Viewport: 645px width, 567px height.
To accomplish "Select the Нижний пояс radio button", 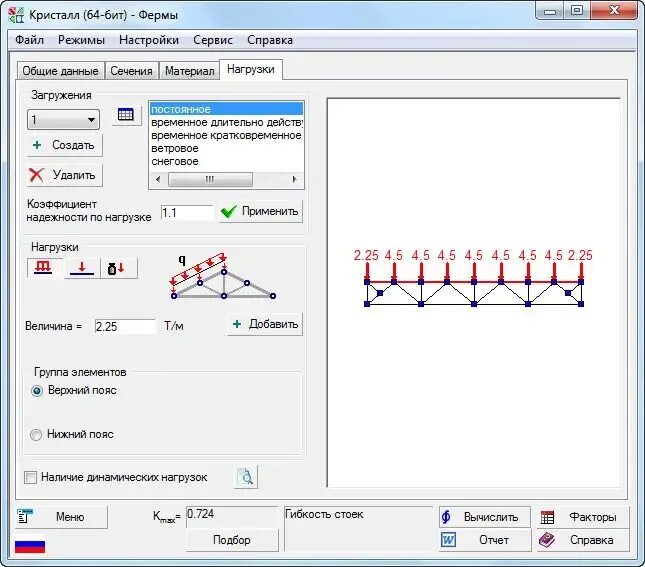I will click(36, 435).
